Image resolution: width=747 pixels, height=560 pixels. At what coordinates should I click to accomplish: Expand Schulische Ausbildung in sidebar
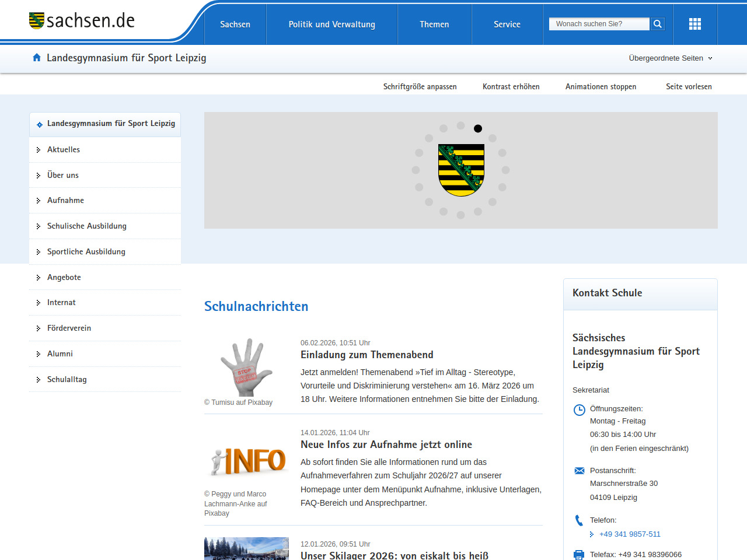point(86,226)
